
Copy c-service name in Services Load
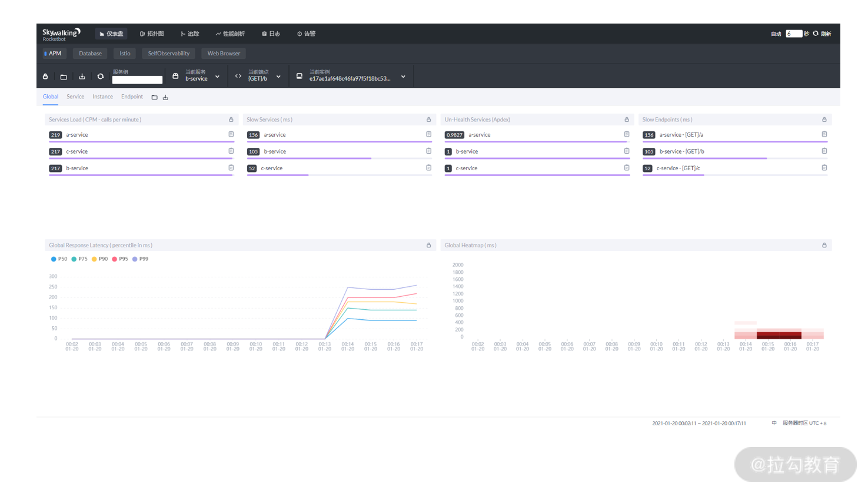coord(231,151)
